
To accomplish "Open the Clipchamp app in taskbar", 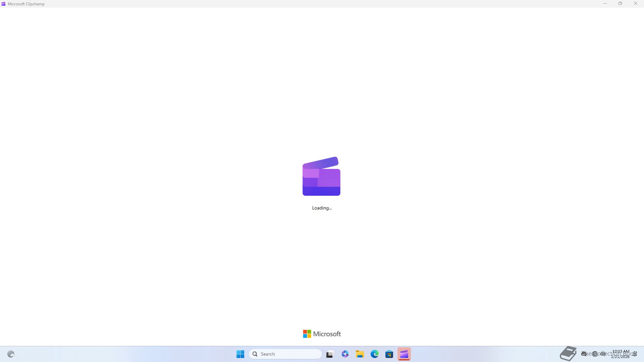I will tap(404, 354).
